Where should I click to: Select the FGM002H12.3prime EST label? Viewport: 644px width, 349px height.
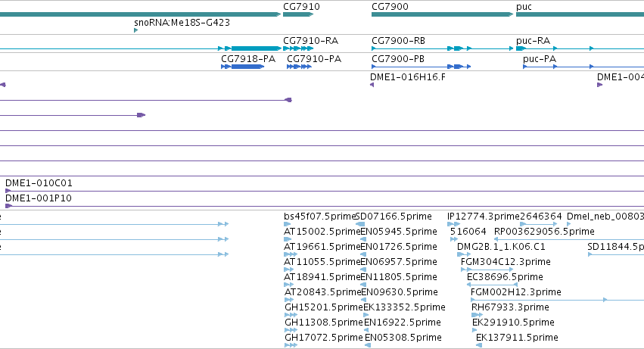point(516,292)
